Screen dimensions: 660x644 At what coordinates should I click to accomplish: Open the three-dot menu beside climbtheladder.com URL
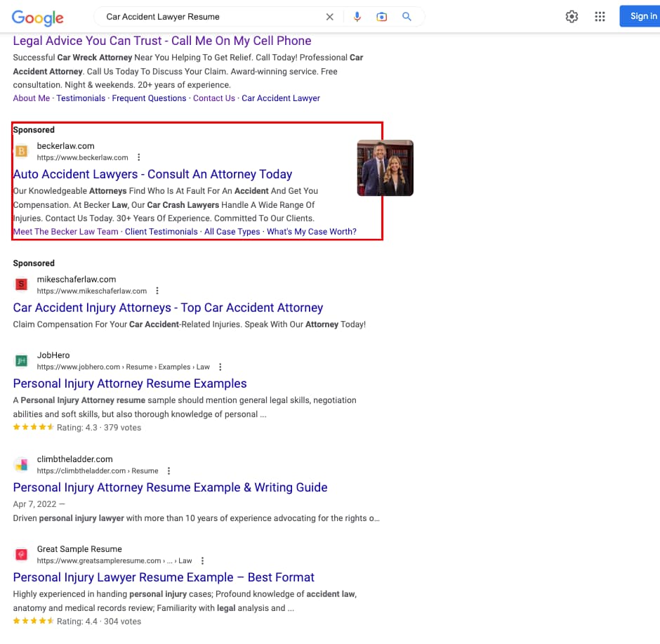169,471
